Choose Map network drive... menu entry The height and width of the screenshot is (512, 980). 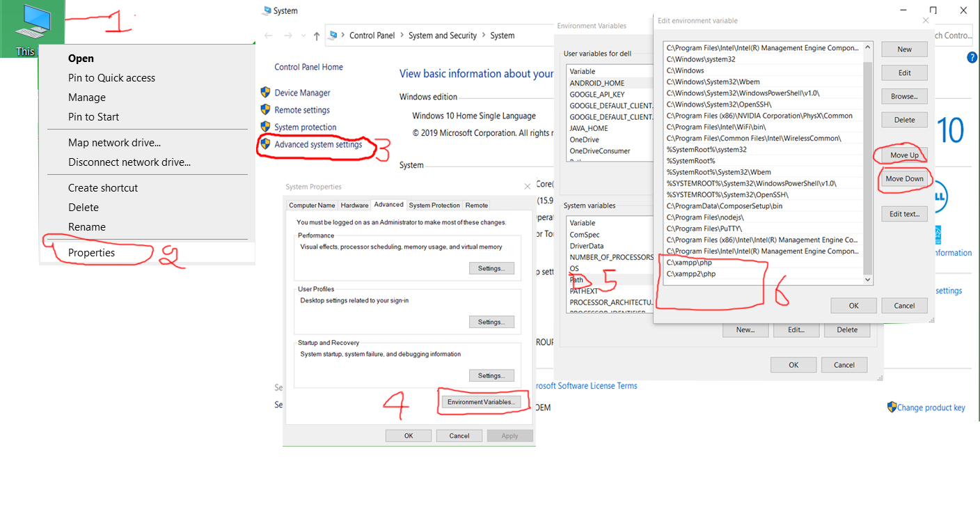tap(114, 143)
